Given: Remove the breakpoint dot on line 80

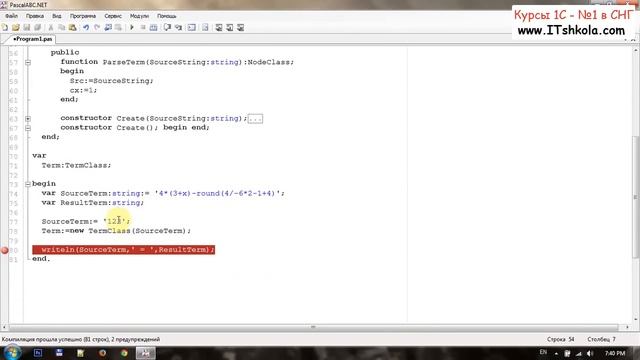Looking at the screenshot, I should click(4, 250).
